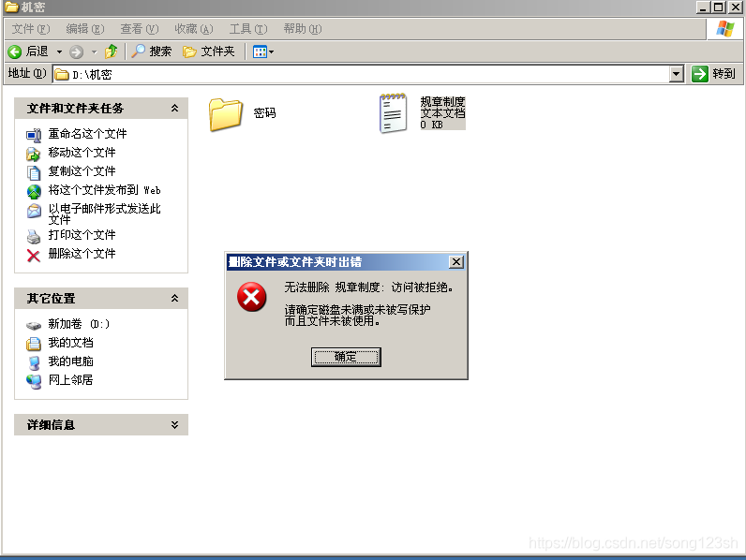Click the email envelope icon
Screen dimensions: 746x560
[x=34, y=211]
